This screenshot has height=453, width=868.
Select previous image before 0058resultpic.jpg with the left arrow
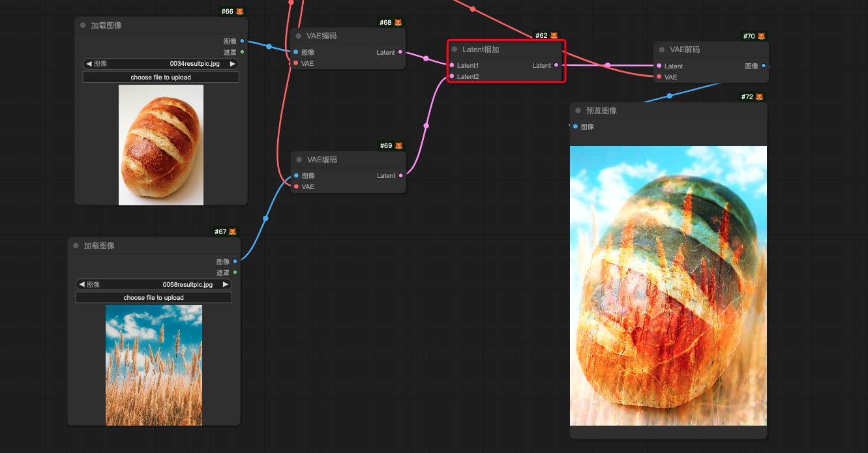pyautogui.click(x=82, y=284)
